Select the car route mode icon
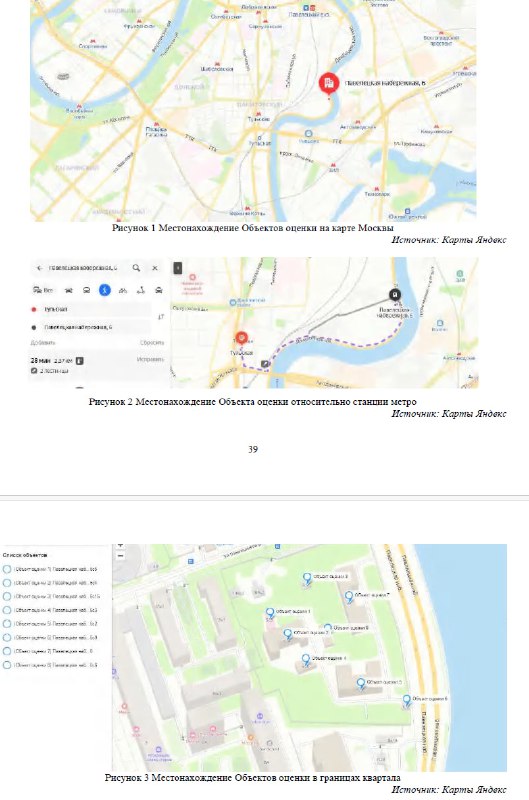The height and width of the screenshot is (800, 529). point(69,290)
